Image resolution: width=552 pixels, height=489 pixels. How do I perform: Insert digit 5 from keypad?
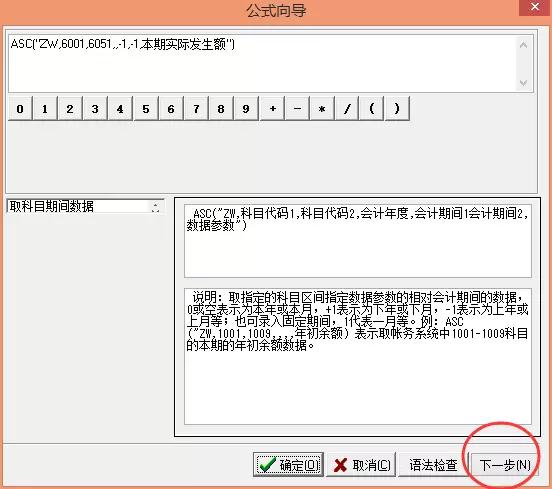(x=146, y=108)
